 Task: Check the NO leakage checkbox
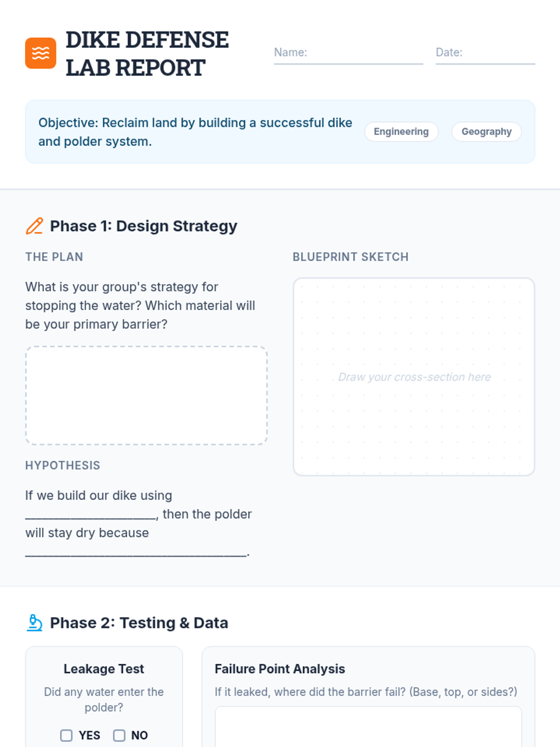pyautogui.click(x=119, y=735)
